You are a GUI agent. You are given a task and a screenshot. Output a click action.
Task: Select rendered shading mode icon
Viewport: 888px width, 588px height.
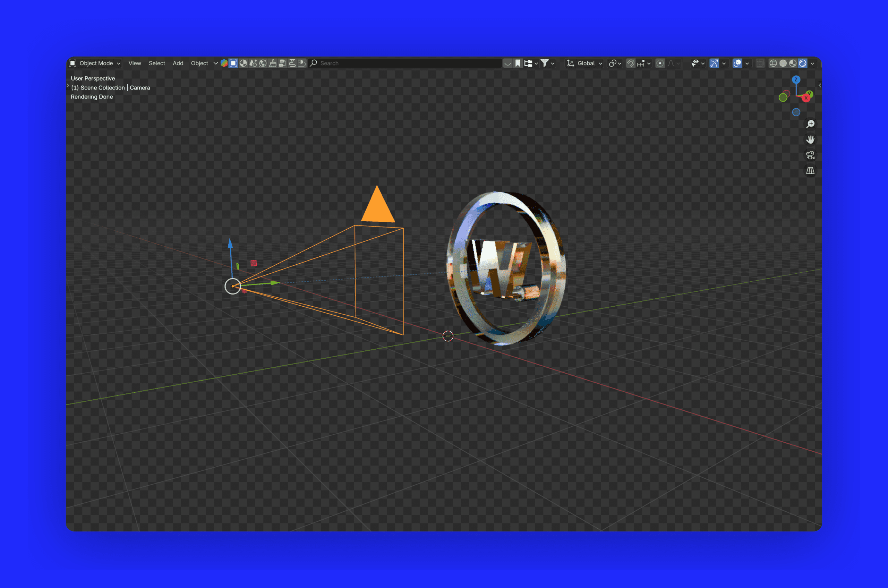tap(803, 63)
